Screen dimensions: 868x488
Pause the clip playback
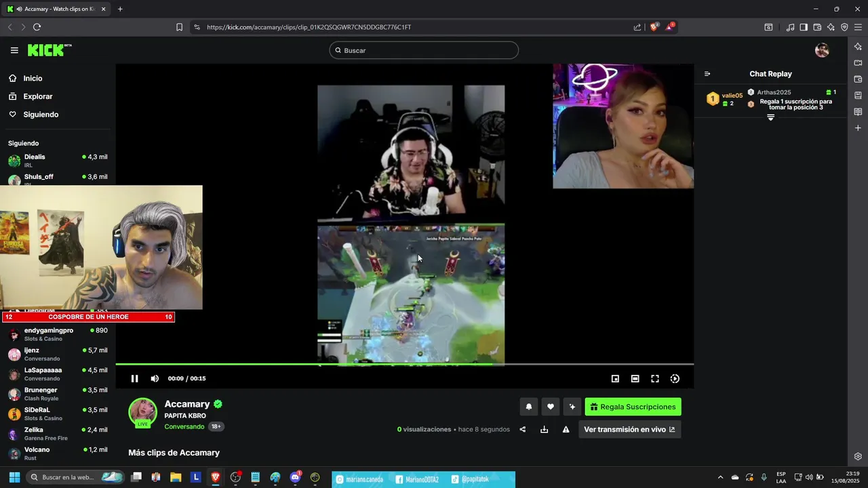tap(134, 379)
